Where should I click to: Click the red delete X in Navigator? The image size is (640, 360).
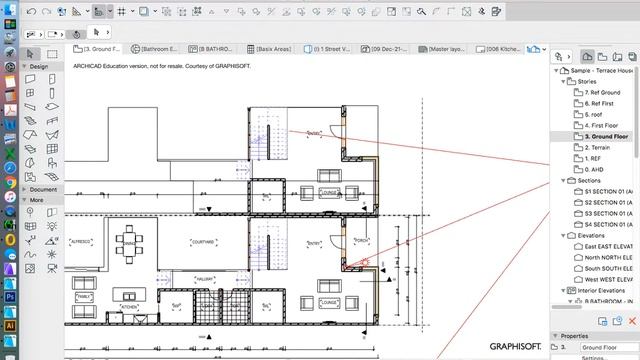click(632, 321)
